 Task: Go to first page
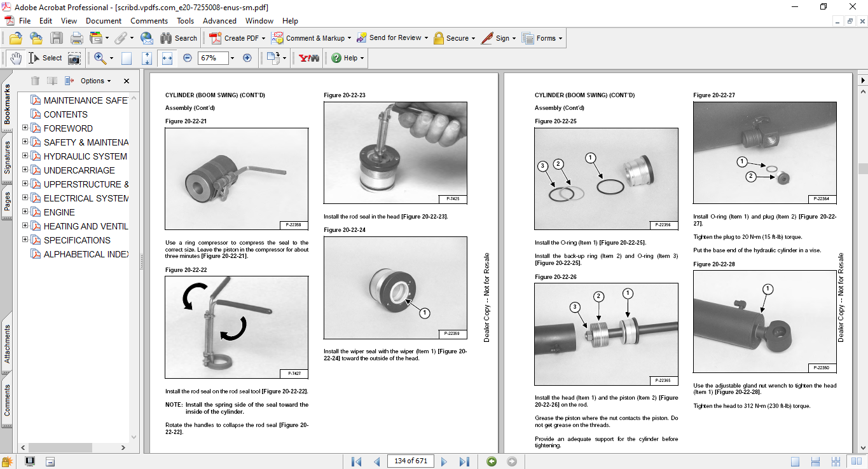(x=357, y=461)
